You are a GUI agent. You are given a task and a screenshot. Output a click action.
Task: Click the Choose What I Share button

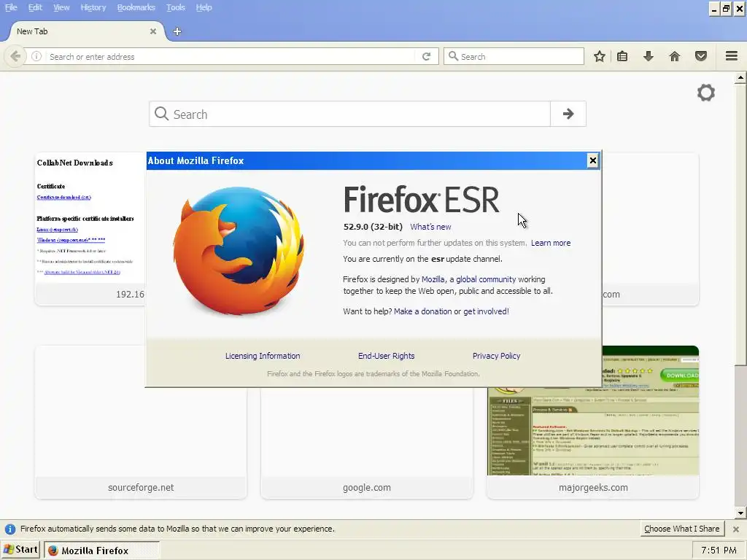coord(682,529)
